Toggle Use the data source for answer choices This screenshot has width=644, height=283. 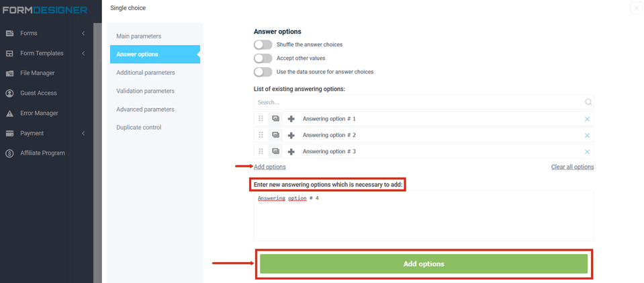pos(263,72)
